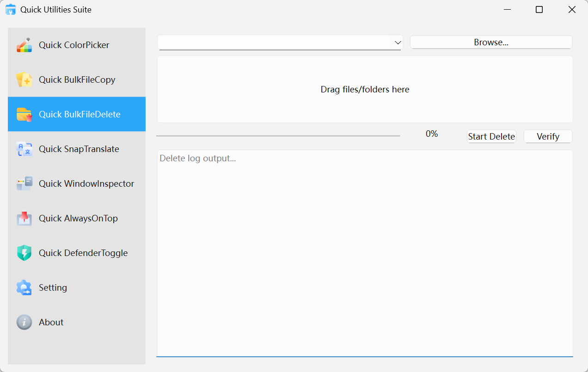The height and width of the screenshot is (372, 588).
Task: Open the path combo box chevron
Action: 398,42
